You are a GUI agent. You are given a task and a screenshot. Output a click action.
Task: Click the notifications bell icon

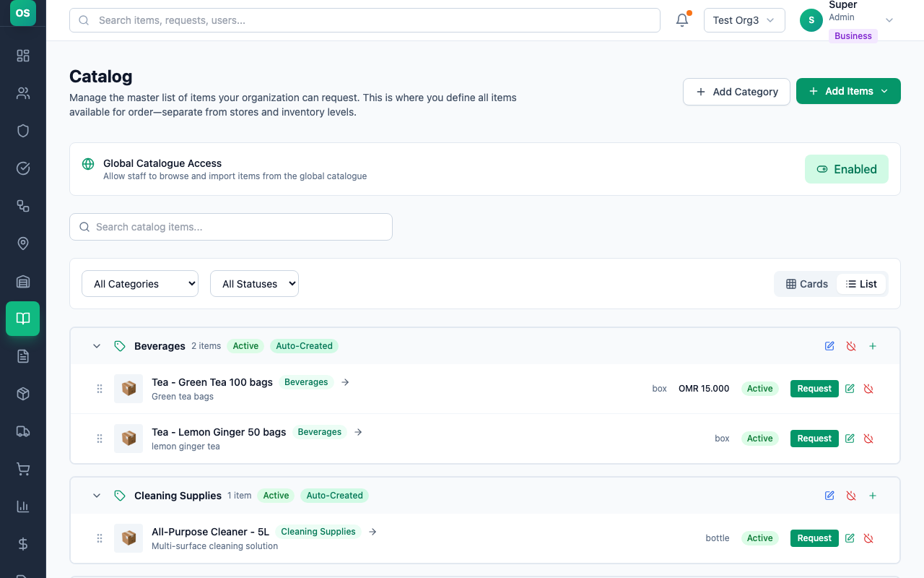(x=682, y=20)
